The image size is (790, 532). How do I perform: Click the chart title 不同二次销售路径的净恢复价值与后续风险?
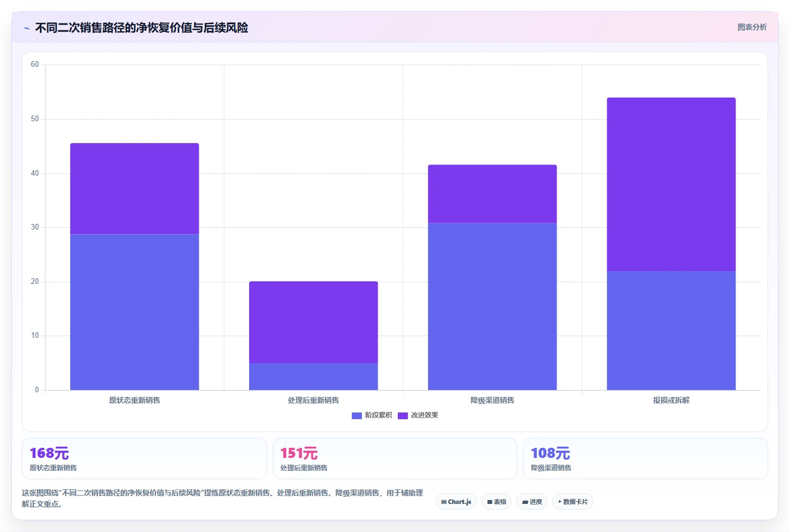click(142, 27)
